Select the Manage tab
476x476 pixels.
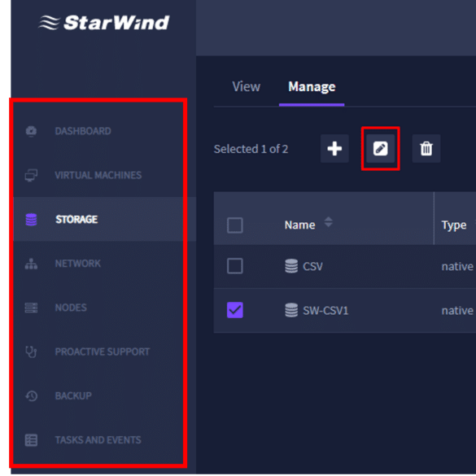tap(312, 86)
